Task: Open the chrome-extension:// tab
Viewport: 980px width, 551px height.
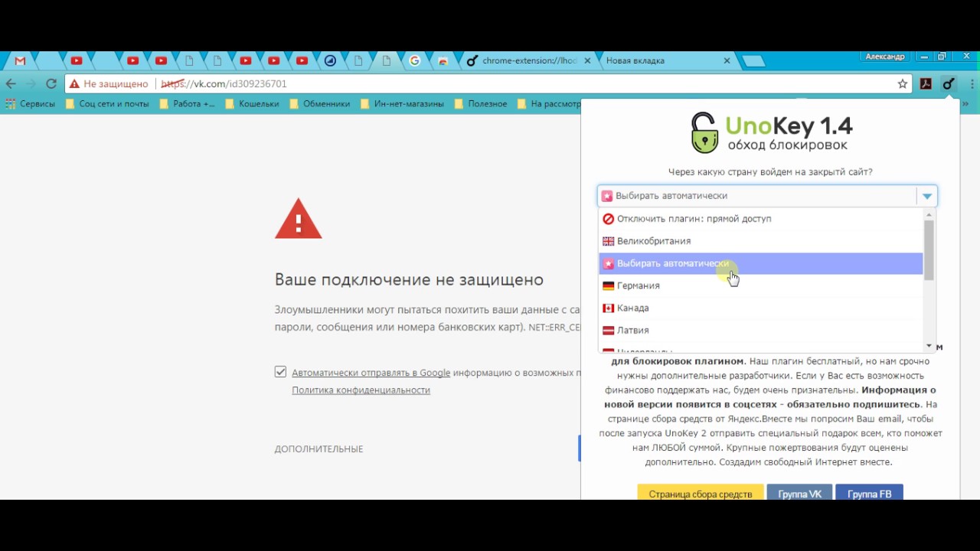Action: tap(528, 60)
